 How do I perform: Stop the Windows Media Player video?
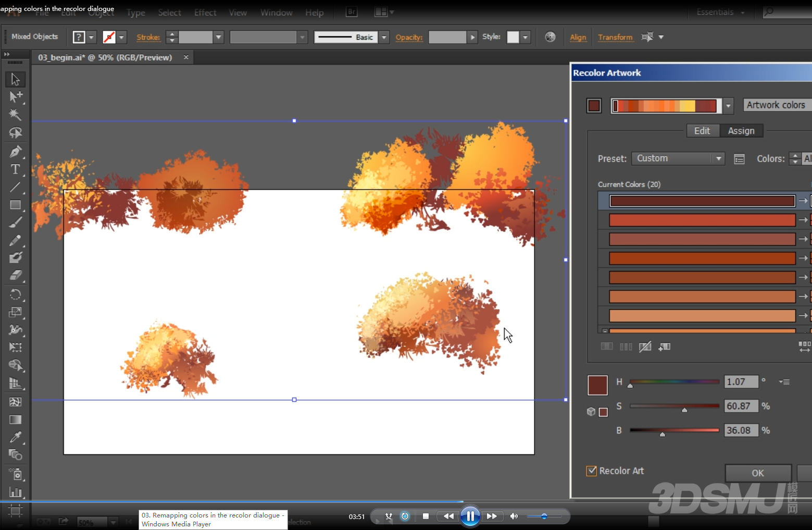point(426,516)
